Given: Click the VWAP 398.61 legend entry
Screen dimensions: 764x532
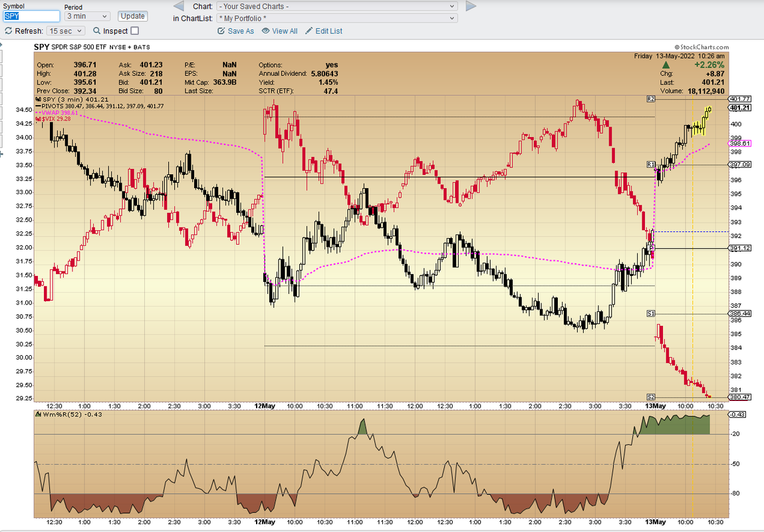Looking at the screenshot, I should (x=57, y=112).
